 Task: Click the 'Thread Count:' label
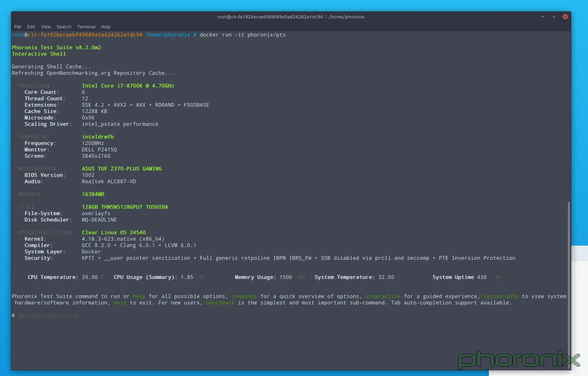[x=45, y=99]
